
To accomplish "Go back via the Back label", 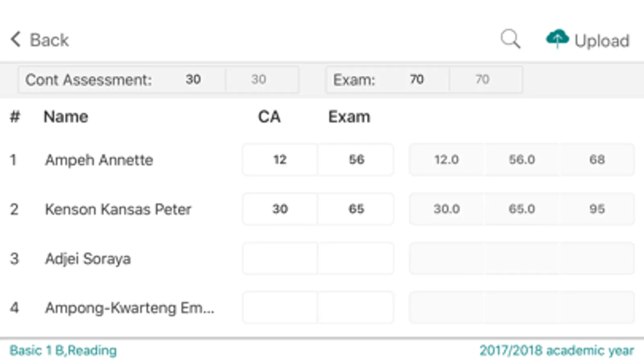I will [49, 40].
